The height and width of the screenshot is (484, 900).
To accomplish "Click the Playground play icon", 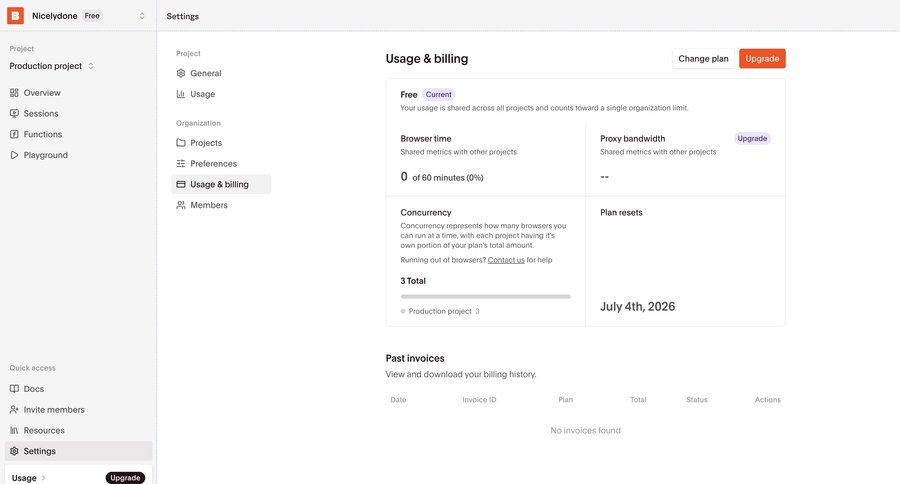I will click(14, 155).
